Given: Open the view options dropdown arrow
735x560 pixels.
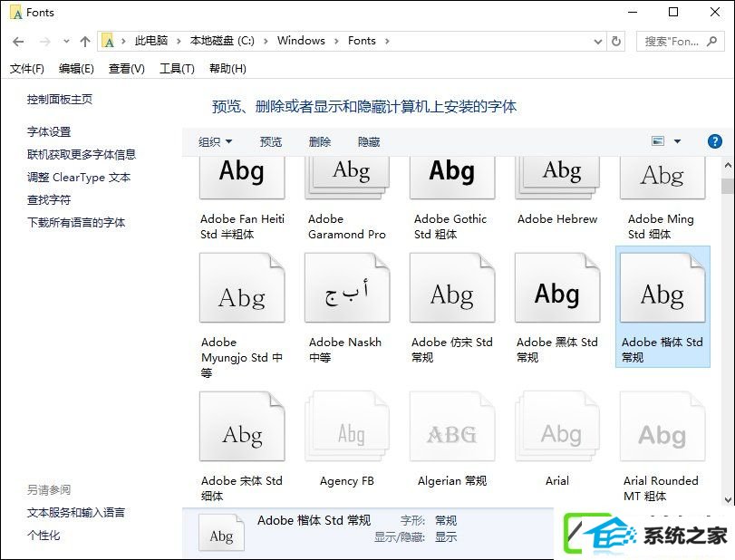Looking at the screenshot, I should (677, 141).
